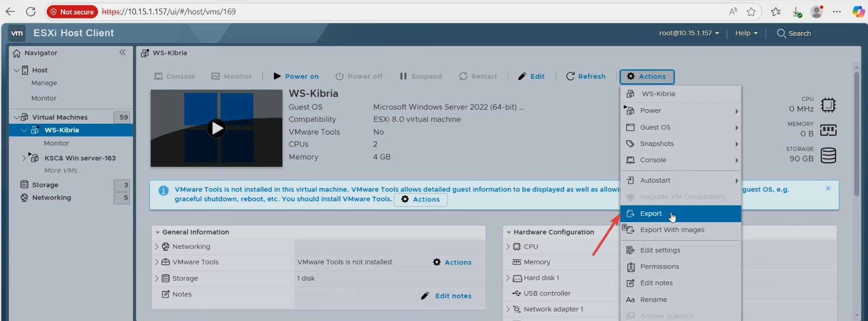
Task: Click Actions button inside VMware Tools banner
Action: [421, 199]
